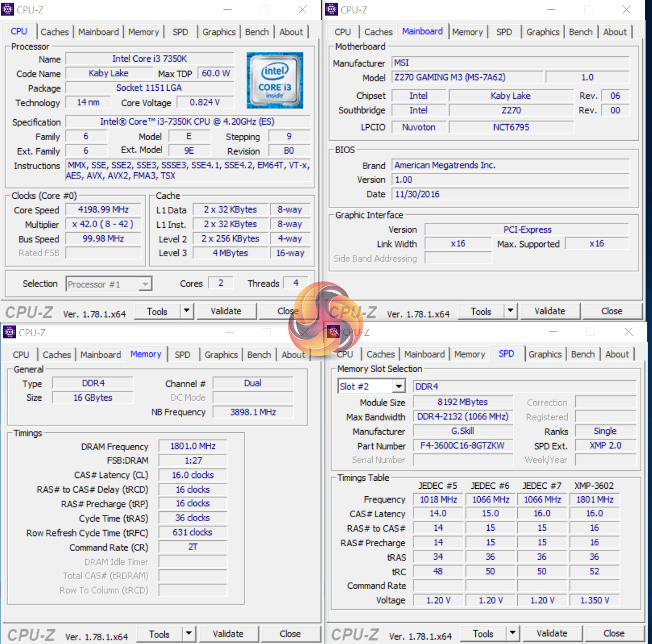This screenshot has height=644, width=652.
Task: Click the DRAM Frequency 1801.0 MHz value
Action: click(193, 446)
